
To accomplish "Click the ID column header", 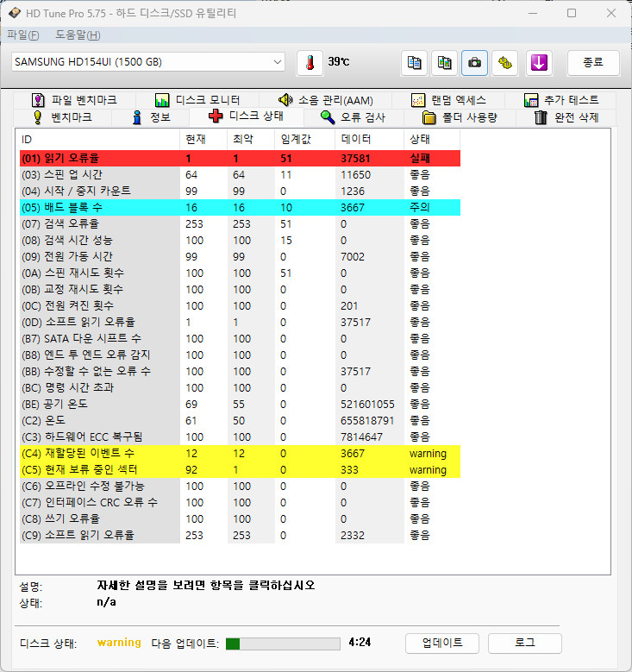I will point(99,139).
